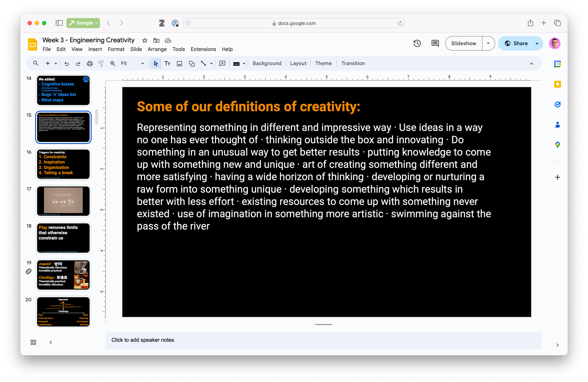Expand the Share options dropdown arrow
This screenshot has height=382, width=588.
pos(537,43)
